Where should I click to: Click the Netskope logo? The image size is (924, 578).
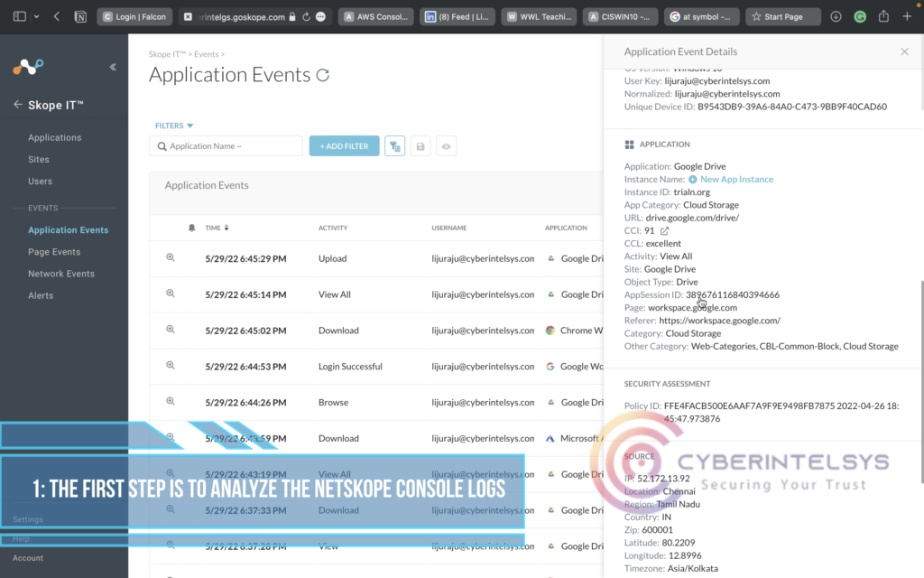click(x=28, y=67)
